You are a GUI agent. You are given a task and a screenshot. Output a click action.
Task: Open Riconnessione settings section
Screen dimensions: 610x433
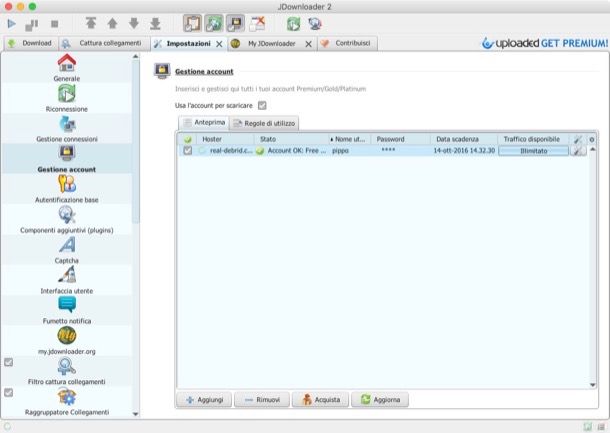click(67, 98)
